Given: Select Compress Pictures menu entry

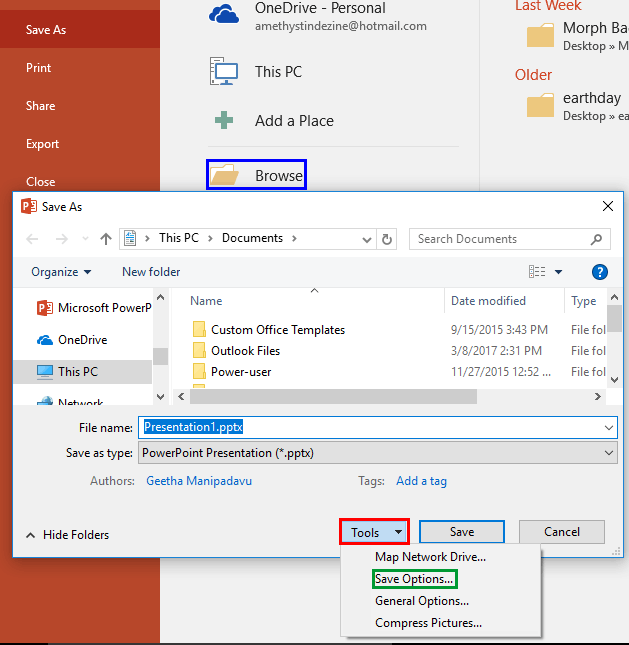Looking at the screenshot, I should click(x=428, y=623).
